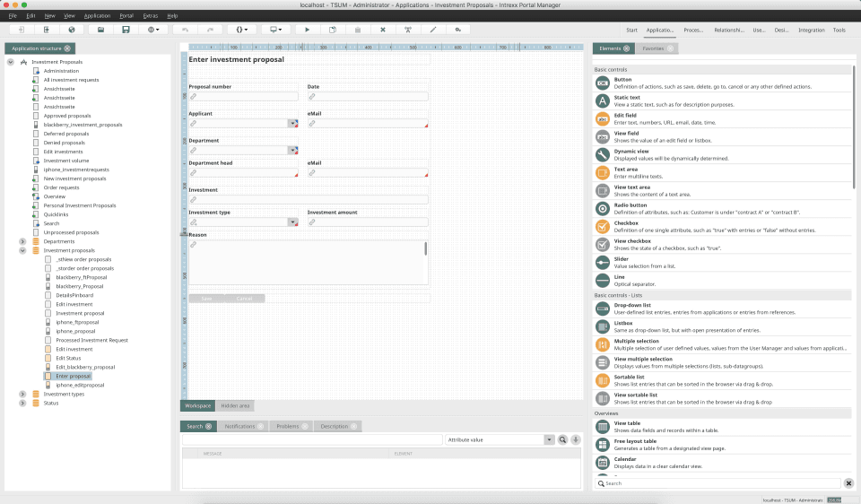Click the cut scissors toolbar icon
The image size is (861, 504).
tap(408, 30)
